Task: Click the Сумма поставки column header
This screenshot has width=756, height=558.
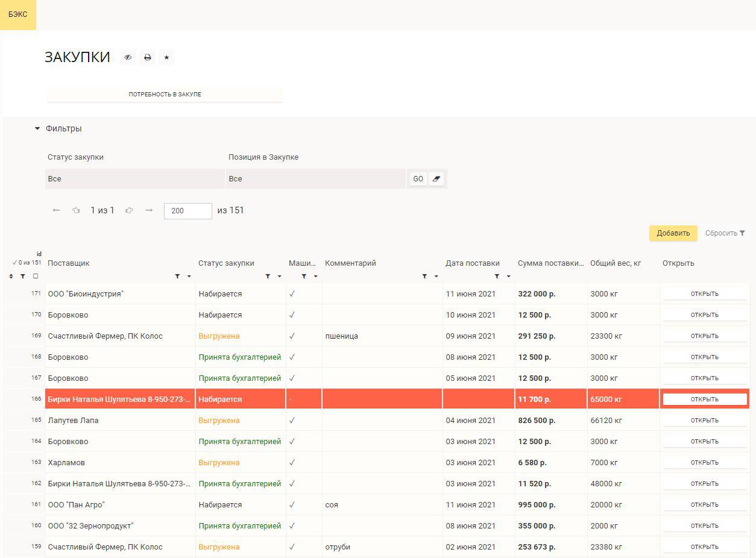Action: [550, 263]
